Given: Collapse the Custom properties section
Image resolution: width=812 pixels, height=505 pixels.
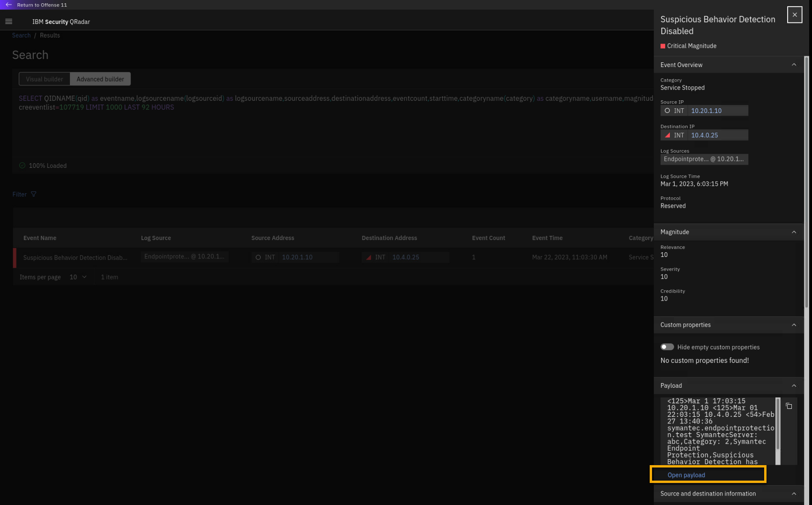Looking at the screenshot, I should [794, 325].
